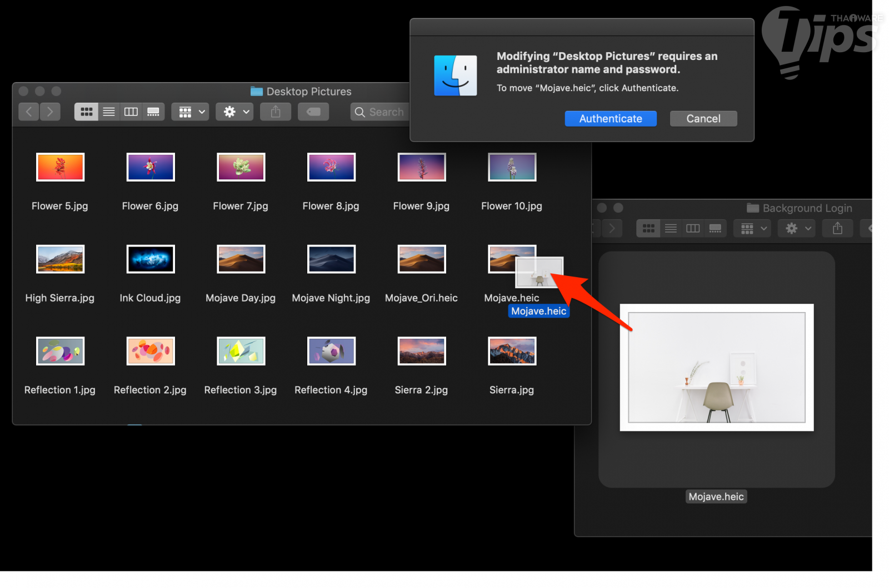The image size is (889, 588).
Task: Click the Authenticate button
Action: pyautogui.click(x=610, y=118)
